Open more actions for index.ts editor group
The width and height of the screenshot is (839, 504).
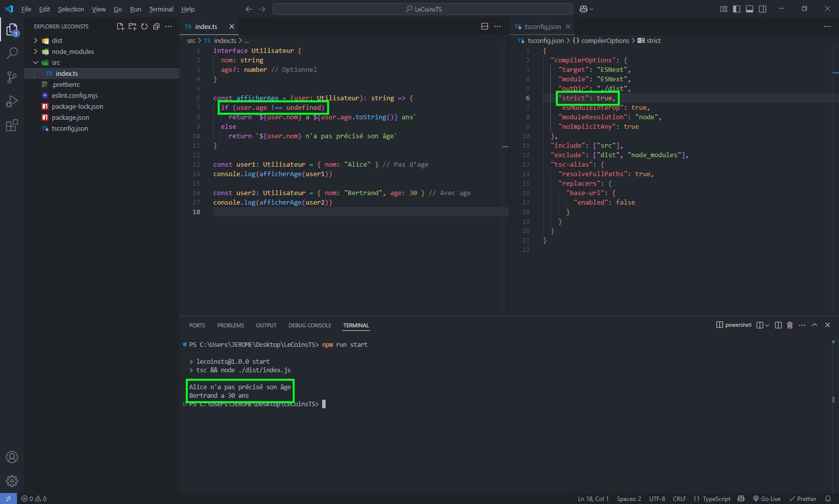point(497,26)
